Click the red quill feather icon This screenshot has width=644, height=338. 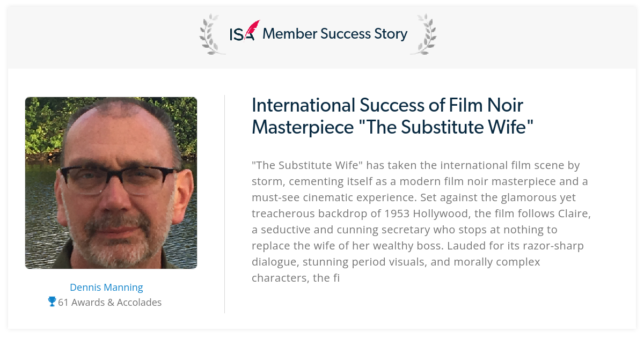(252, 28)
